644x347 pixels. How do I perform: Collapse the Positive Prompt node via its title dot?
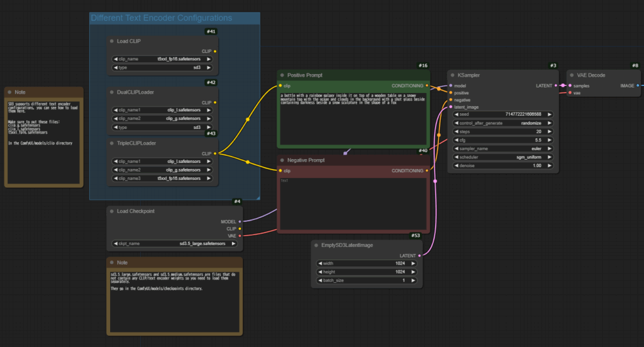[x=282, y=75]
